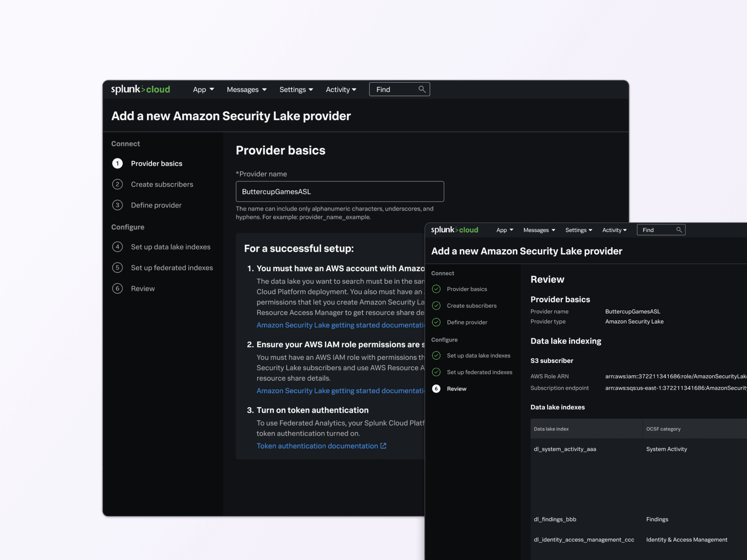Click the magnifier icon in front window Find box
Viewport: 747px width, 560px height.
679,230
